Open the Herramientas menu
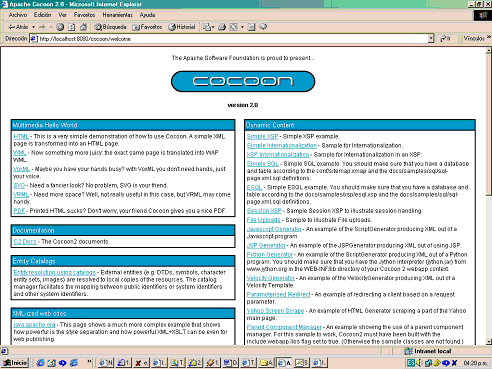Screen dimensions: 492x369 coord(117,15)
